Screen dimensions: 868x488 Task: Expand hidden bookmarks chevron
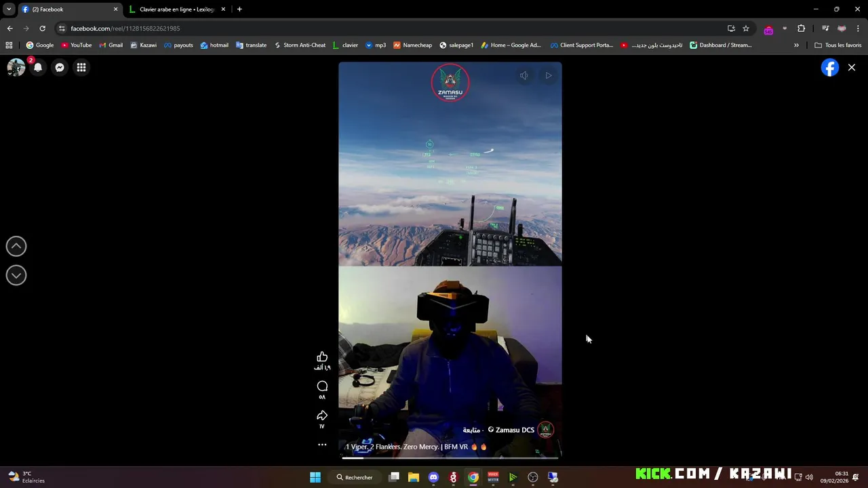point(796,45)
